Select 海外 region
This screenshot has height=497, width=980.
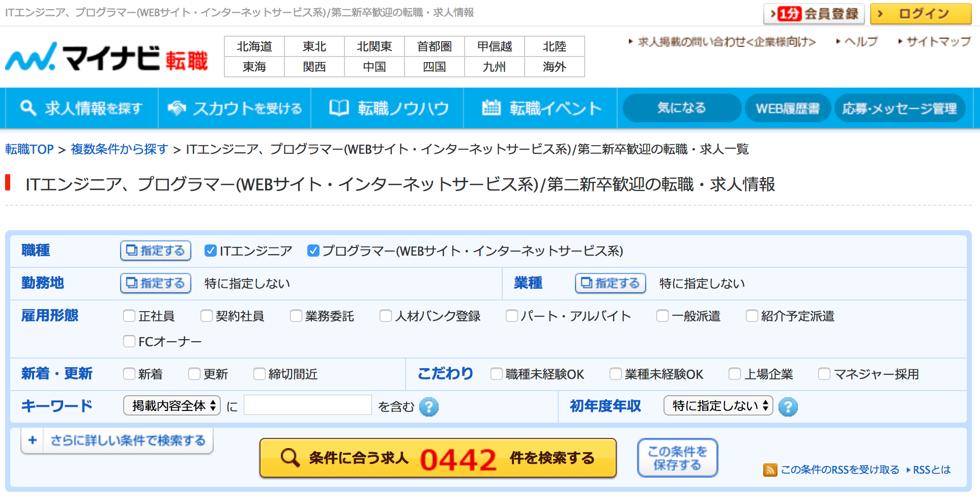555,67
